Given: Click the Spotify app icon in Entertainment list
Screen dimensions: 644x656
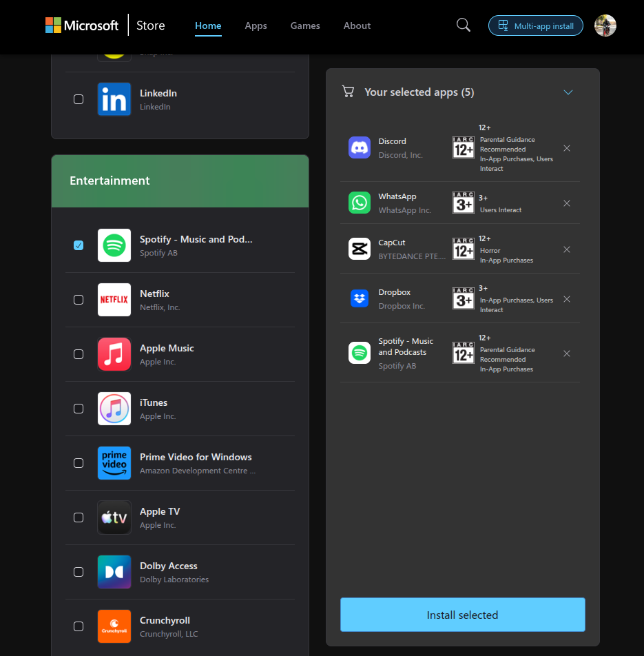Looking at the screenshot, I should point(114,245).
